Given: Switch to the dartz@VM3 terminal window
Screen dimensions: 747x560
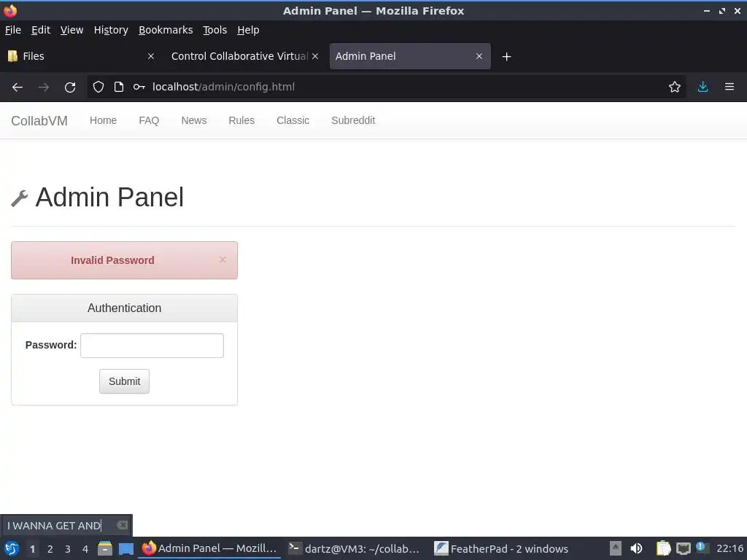Looking at the screenshot, I should click(355, 548).
